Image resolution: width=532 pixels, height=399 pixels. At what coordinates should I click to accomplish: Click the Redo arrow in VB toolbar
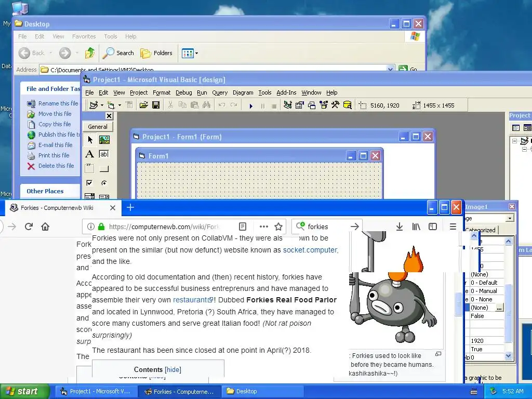coord(233,105)
